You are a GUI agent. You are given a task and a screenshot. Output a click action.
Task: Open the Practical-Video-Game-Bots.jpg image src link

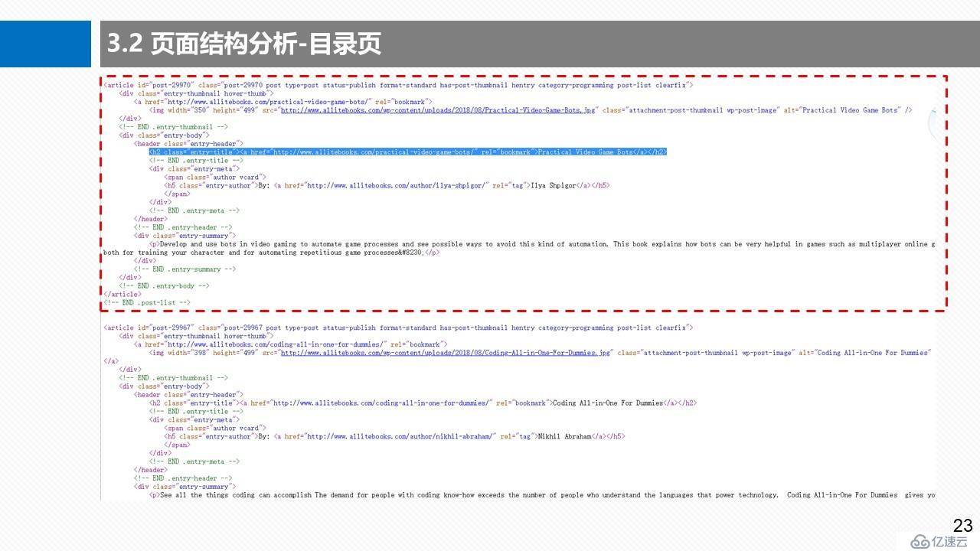[x=438, y=110]
